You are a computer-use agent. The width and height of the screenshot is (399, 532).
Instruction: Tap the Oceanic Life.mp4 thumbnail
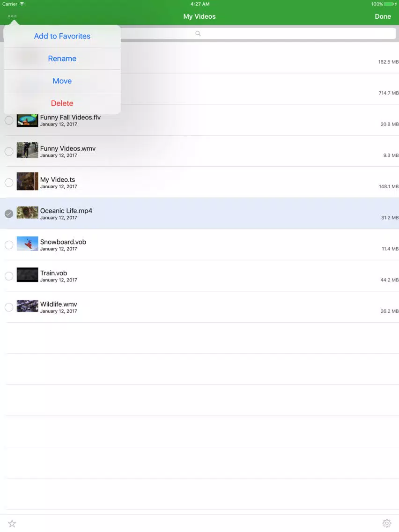pyautogui.click(x=28, y=213)
